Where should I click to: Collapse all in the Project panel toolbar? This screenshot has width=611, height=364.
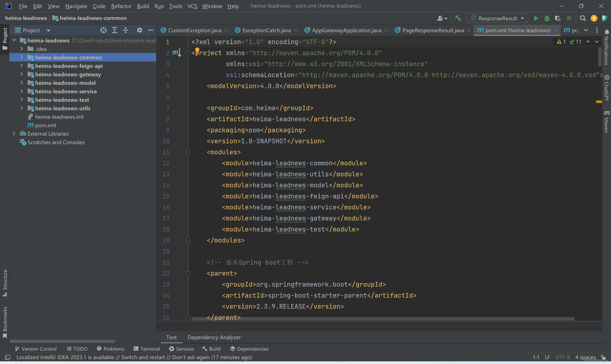pyautogui.click(x=125, y=30)
